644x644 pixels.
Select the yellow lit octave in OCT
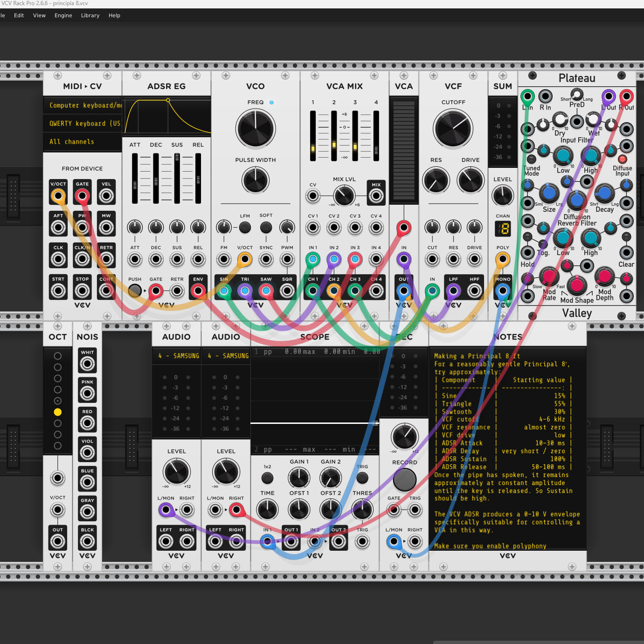pos(58,412)
